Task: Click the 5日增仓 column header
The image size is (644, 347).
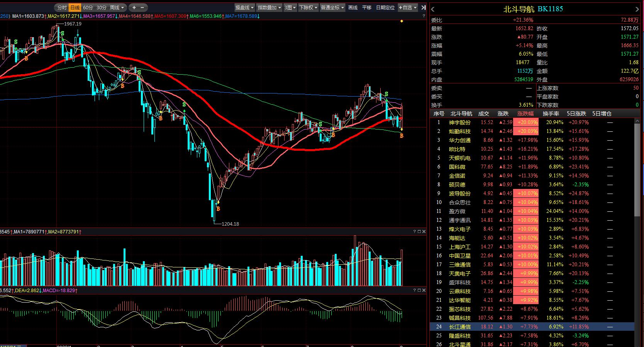Action: click(602, 114)
